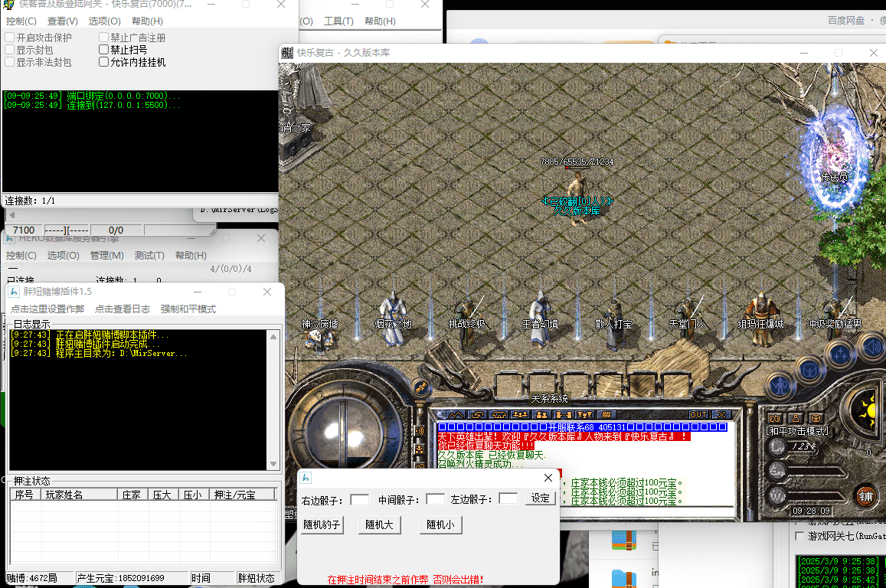The image size is (886, 588).
Task: Click the character figure round button
Action: pyautogui.click(x=780, y=384)
